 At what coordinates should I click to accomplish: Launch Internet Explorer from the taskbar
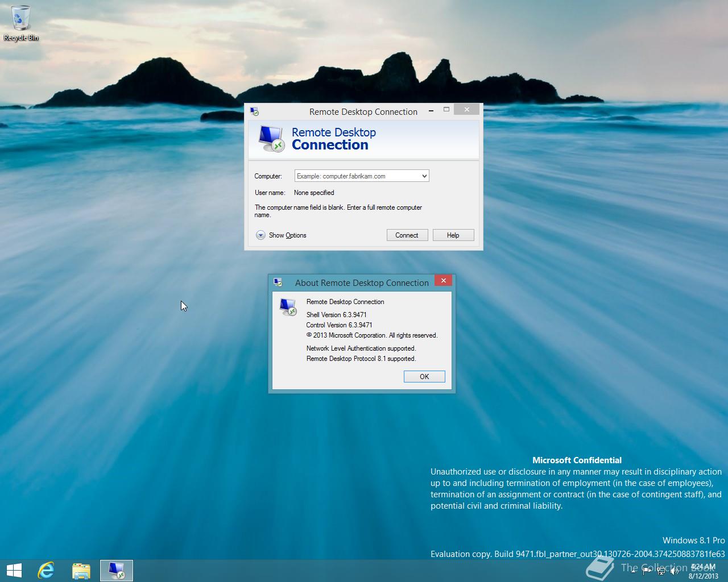pos(46,570)
